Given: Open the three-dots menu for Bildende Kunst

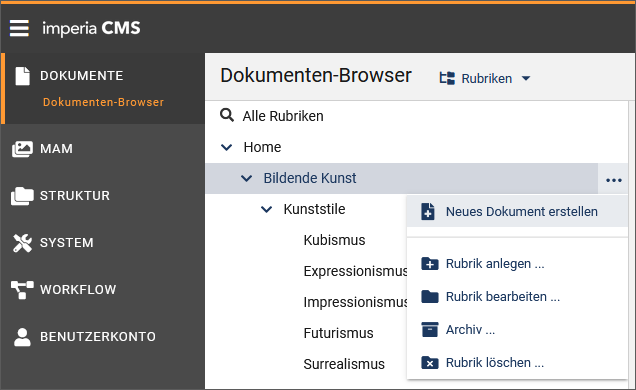Looking at the screenshot, I should tap(614, 180).
